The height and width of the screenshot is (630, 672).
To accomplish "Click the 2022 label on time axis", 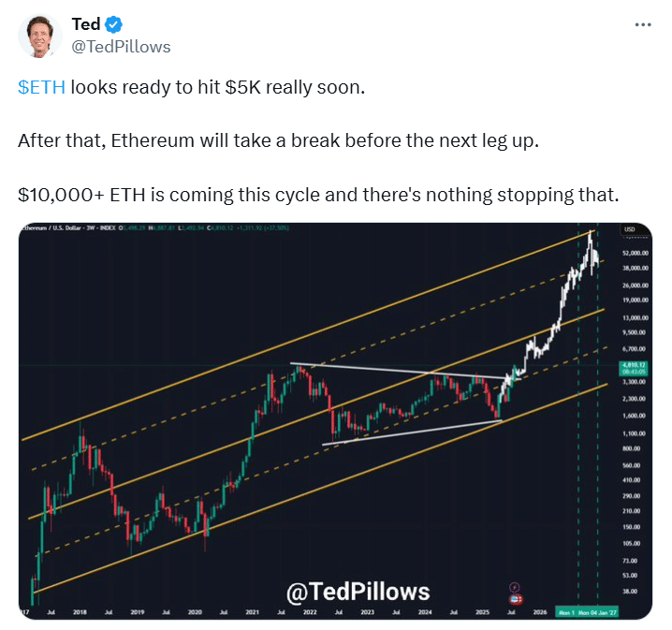I will pos(310,612).
